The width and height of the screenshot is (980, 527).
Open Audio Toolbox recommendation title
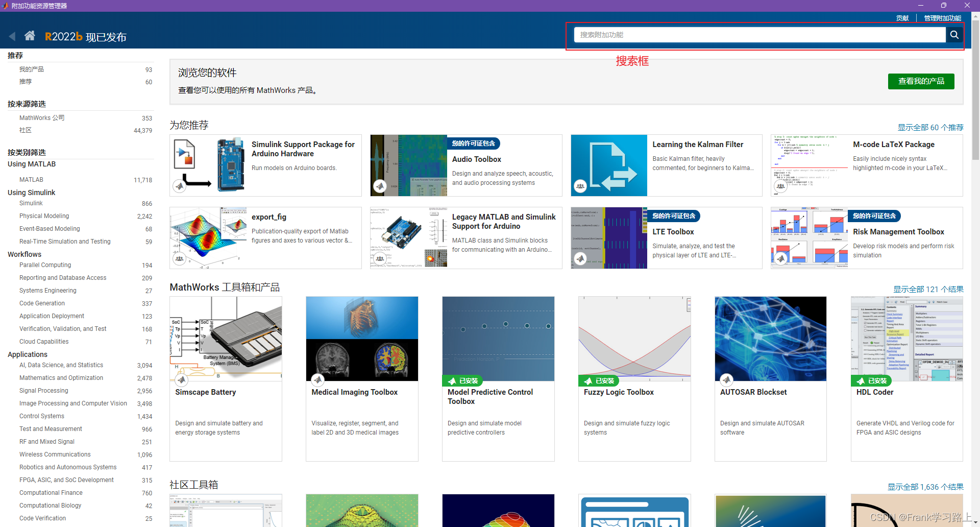tap(477, 159)
